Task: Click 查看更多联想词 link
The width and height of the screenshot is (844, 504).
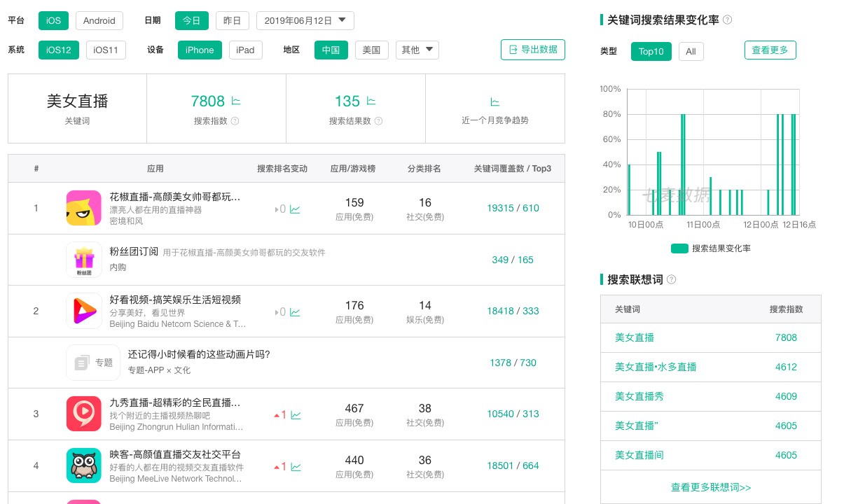Action: [710, 487]
